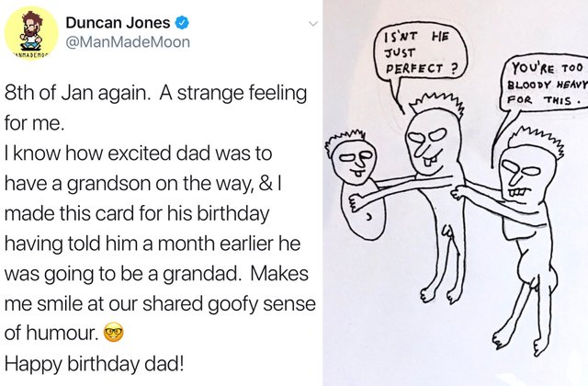Open Duncan Jones's profile avatar
The image size is (588, 386).
[31, 34]
